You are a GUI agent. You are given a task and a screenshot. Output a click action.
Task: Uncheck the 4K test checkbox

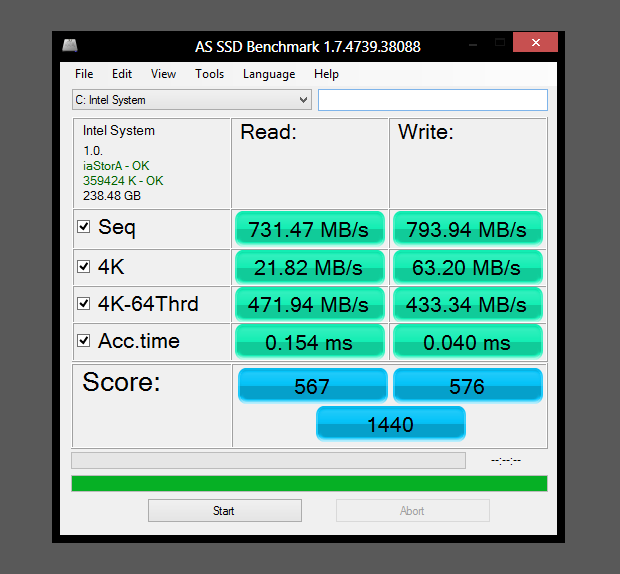point(83,266)
